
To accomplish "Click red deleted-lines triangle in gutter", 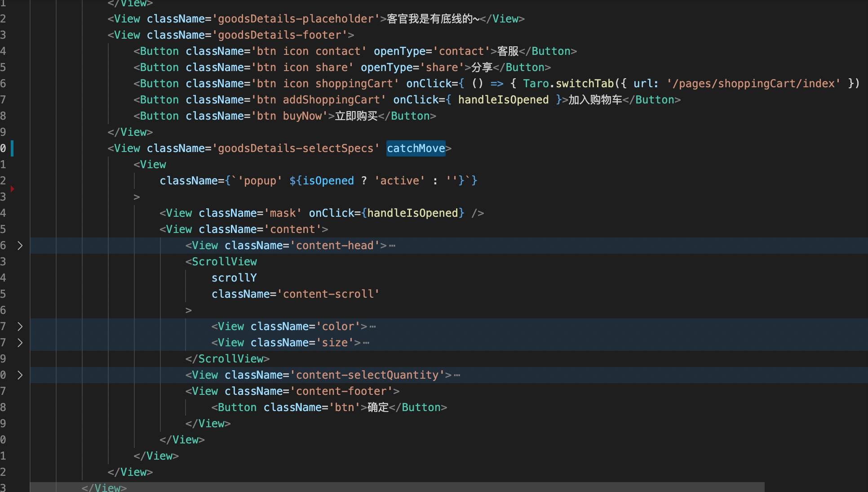I will (13, 189).
